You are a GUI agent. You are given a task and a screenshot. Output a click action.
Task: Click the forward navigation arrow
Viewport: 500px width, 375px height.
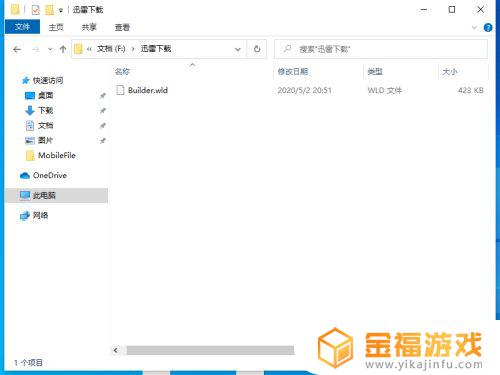click(35, 50)
